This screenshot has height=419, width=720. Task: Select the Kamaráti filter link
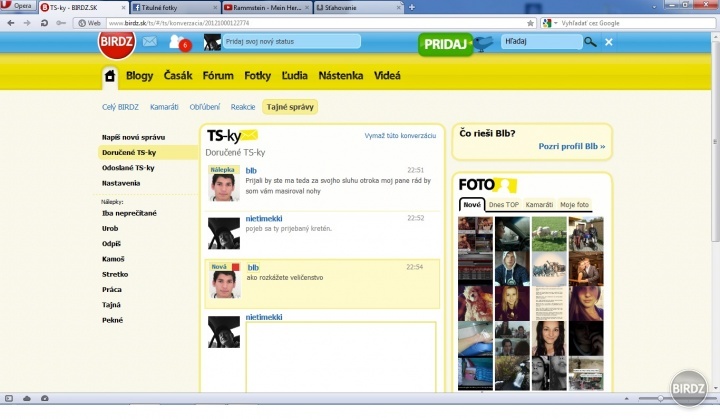click(x=164, y=107)
